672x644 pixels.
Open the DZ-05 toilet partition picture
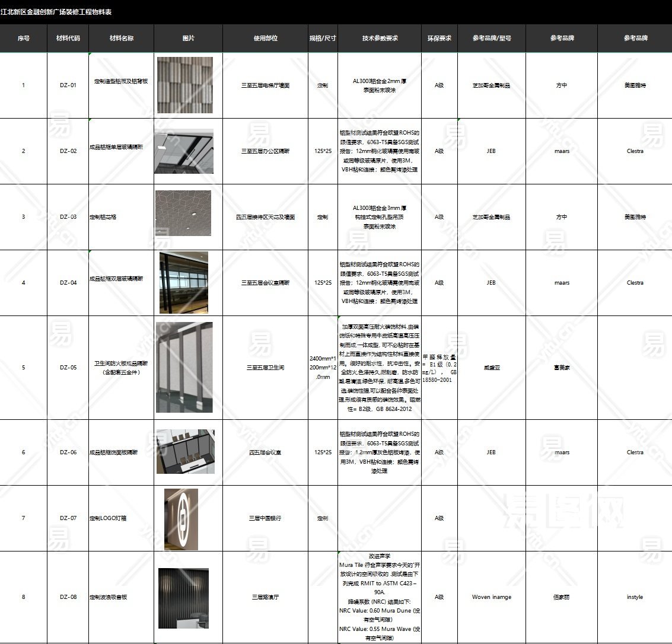click(184, 367)
